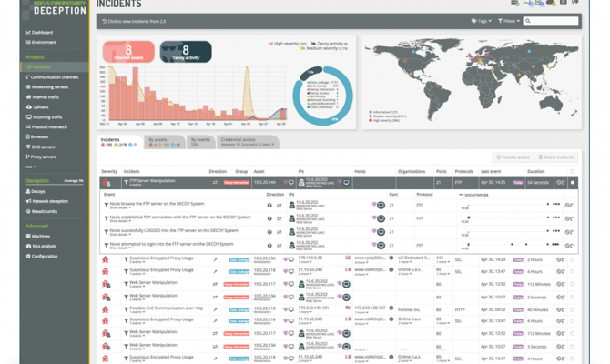The width and height of the screenshot is (610, 364).
Task: Toggle checkbox on the 2 Hours duration row
Action: (x=573, y=259)
